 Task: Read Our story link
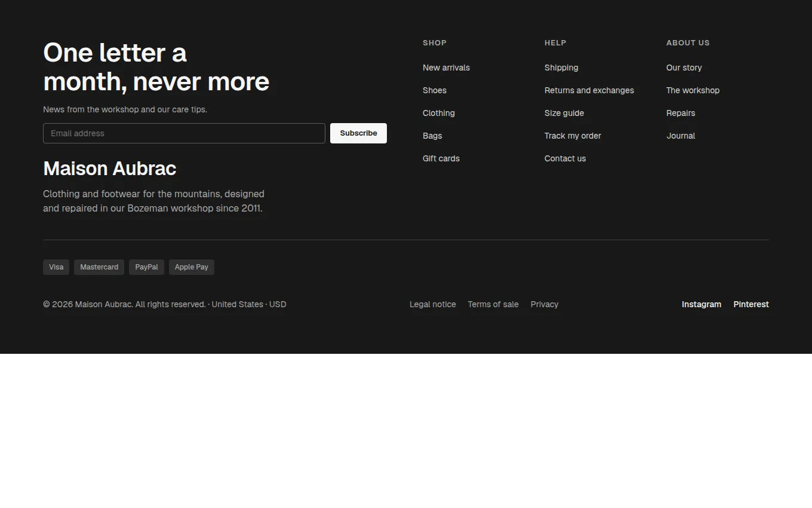point(684,68)
